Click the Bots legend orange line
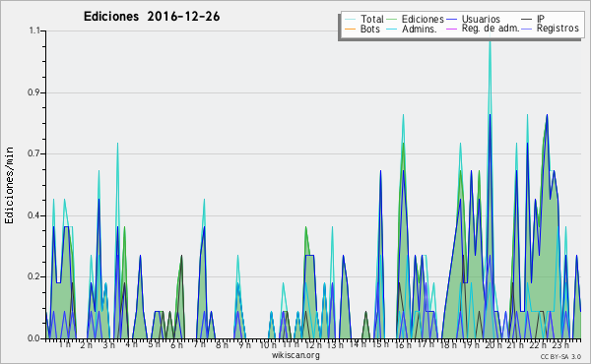The height and width of the screenshot is (364, 591). coord(350,29)
